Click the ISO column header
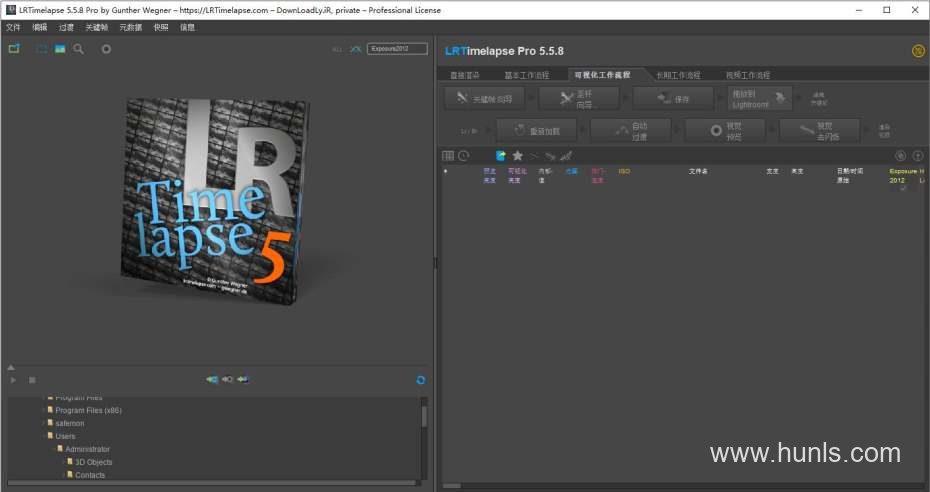Viewport: 930px width, 492px height. coord(624,171)
